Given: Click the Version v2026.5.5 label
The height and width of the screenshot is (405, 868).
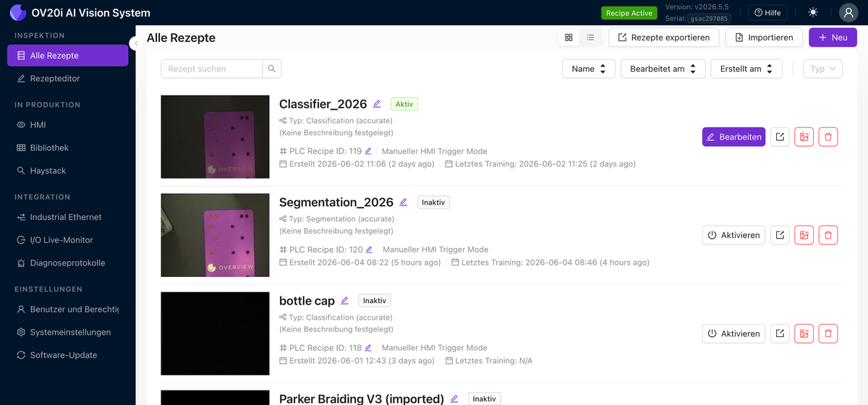Looking at the screenshot, I should pos(697,7).
